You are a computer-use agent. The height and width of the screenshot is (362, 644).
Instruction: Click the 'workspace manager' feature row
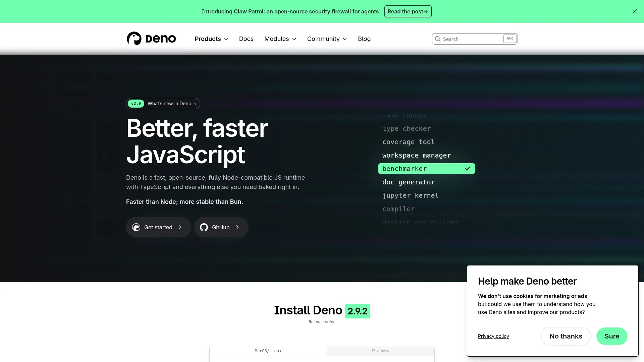coord(417,155)
